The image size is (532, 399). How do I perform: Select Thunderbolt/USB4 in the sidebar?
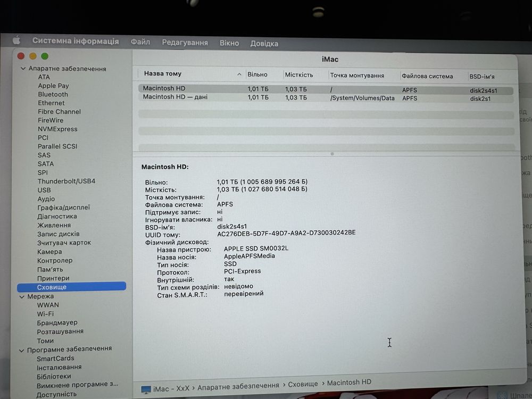(x=66, y=181)
